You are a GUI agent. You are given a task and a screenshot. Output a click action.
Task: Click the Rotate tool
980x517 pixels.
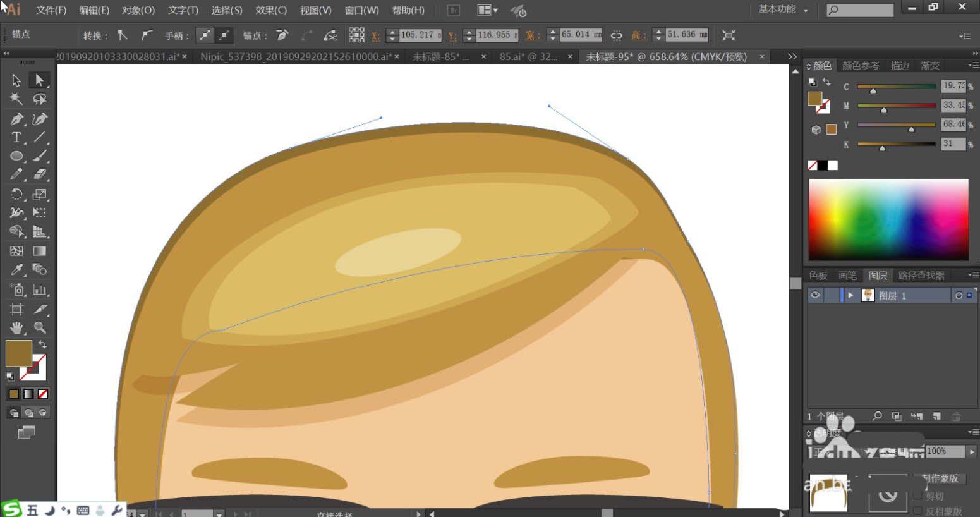click(16, 194)
